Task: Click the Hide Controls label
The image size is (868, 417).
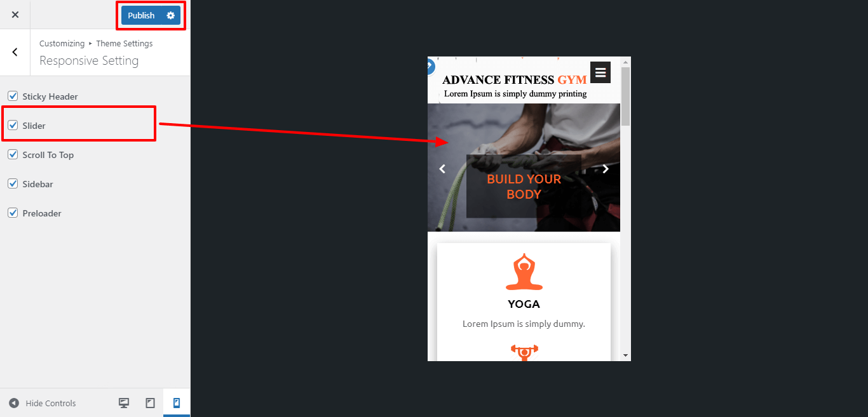Action: (51, 403)
